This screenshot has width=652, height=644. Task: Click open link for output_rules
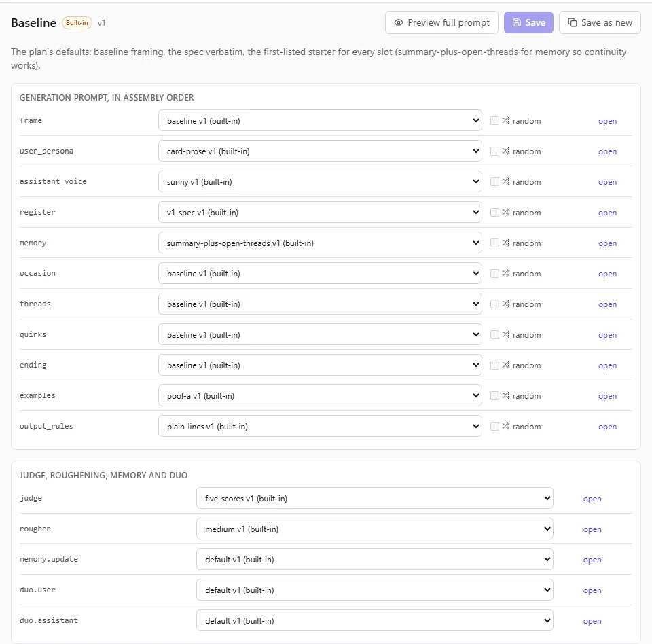[x=607, y=427]
